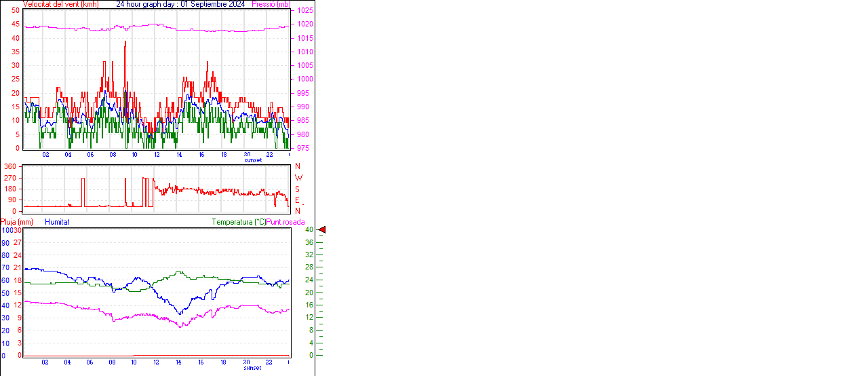
Task: Click the 360 value on wind direction axis
Action: click(10, 166)
